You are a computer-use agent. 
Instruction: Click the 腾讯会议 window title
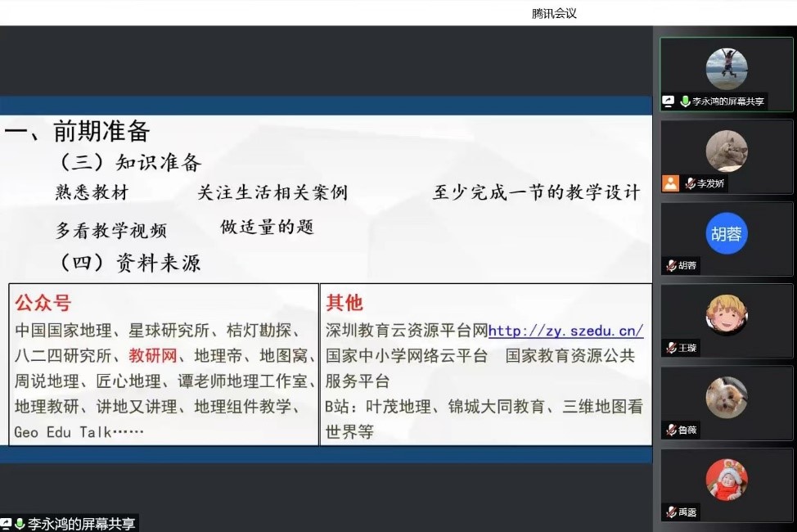point(554,13)
